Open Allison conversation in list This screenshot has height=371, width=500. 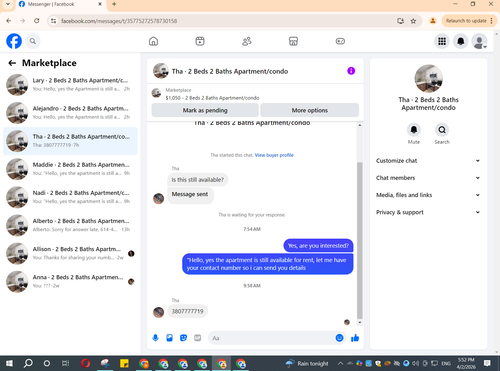coord(70,253)
